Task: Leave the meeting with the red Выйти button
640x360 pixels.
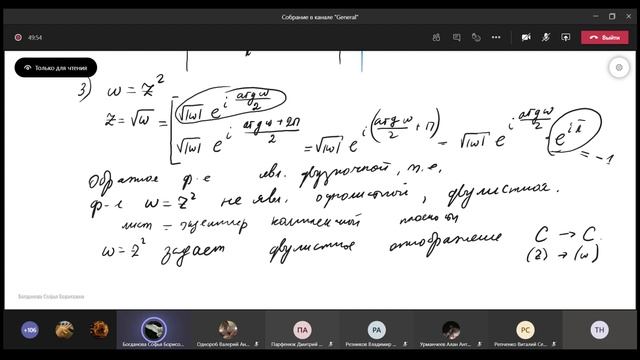Action: point(604,38)
